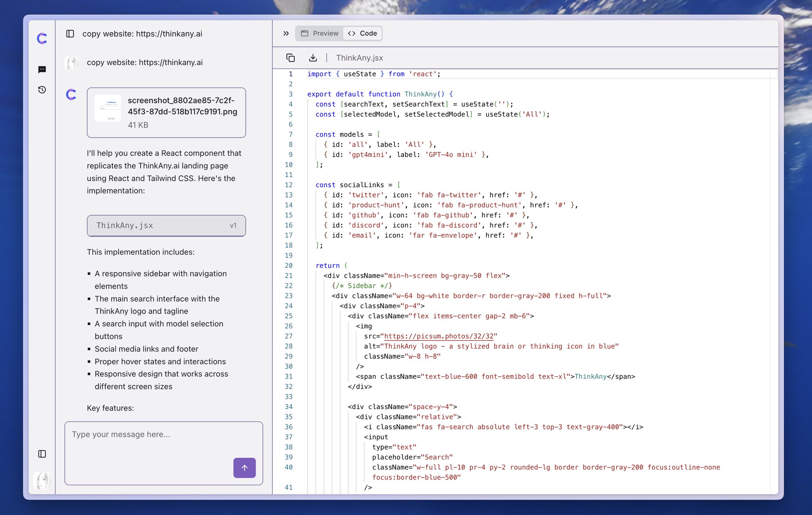Click the user avatar at bottom left

coord(42,480)
